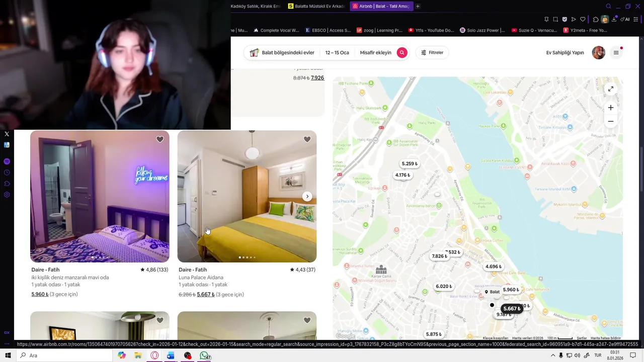The image size is (644, 362).
Task: Open Solo Jazz Power bookmark
Action: pyautogui.click(x=482, y=30)
